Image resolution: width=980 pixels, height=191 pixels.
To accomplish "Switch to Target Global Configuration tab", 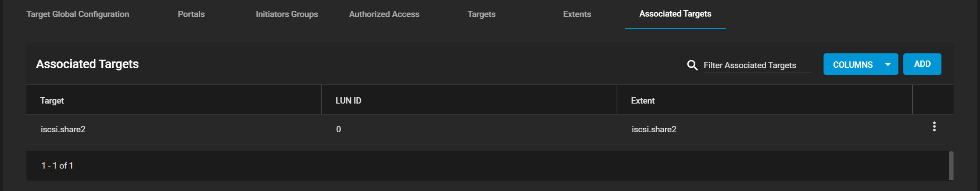I will click(x=78, y=14).
